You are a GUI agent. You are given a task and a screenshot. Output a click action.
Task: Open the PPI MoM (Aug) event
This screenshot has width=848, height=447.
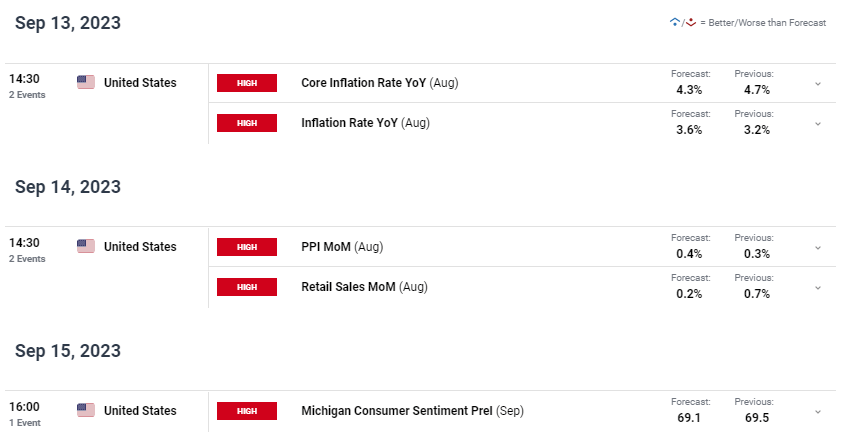pos(342,246)
